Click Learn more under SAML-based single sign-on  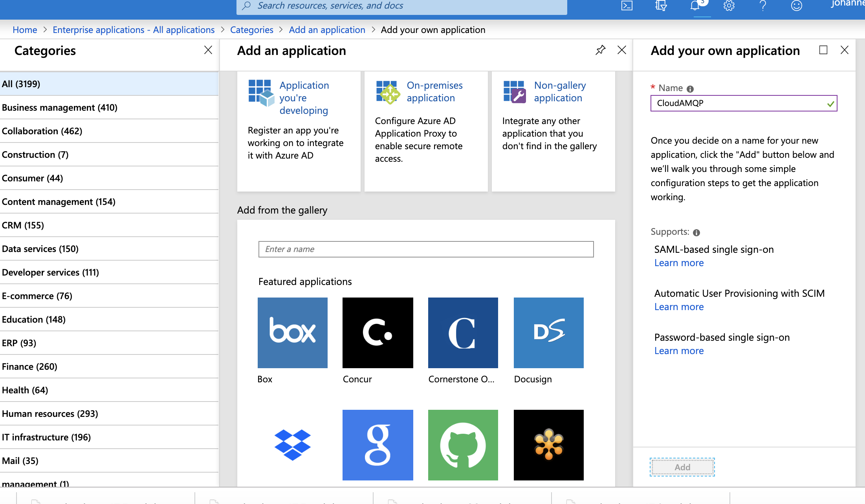[x=679, y=263]
